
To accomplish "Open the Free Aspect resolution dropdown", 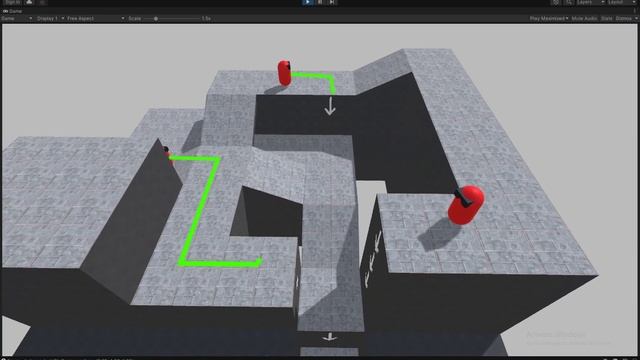I will [96, 18].
